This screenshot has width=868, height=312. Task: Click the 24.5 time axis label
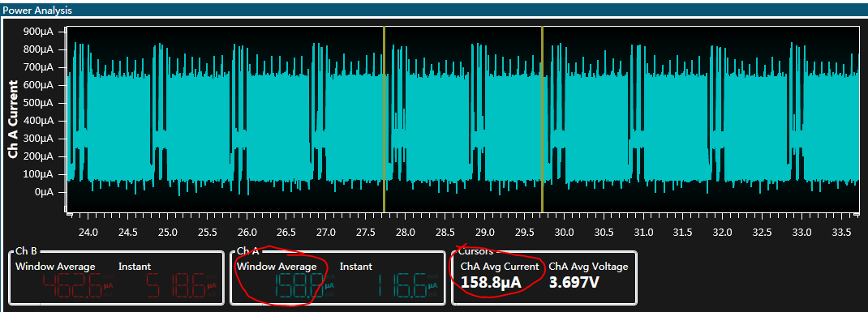click(128, 232)
